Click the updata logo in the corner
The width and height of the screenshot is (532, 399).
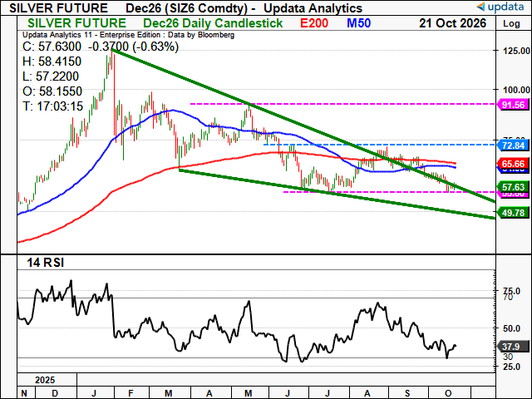coord(500,7)
